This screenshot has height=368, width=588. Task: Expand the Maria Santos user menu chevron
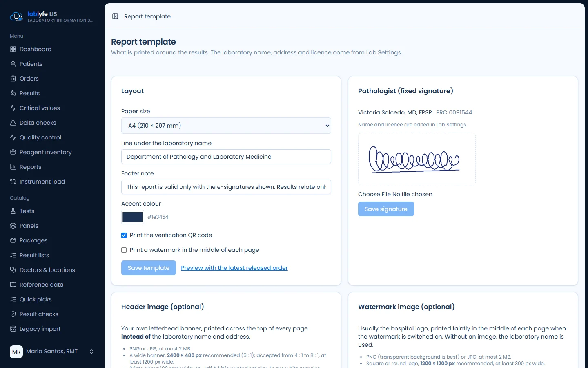[91, 352]
